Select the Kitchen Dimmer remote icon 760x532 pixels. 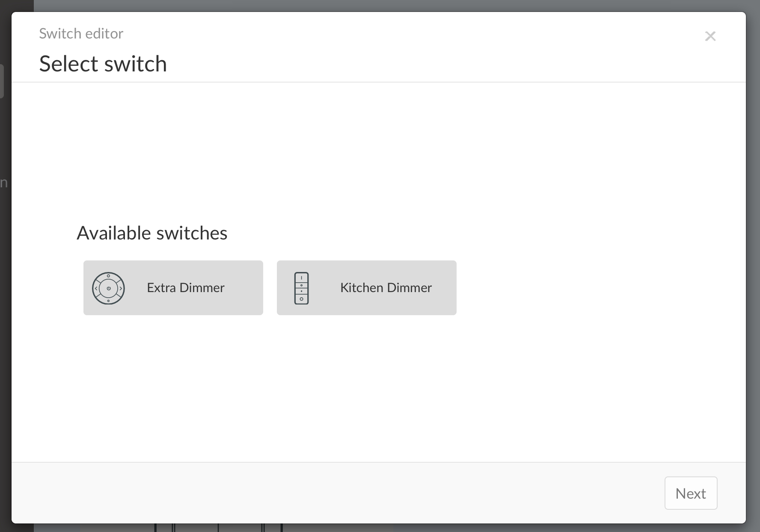[x=302, y=288]
